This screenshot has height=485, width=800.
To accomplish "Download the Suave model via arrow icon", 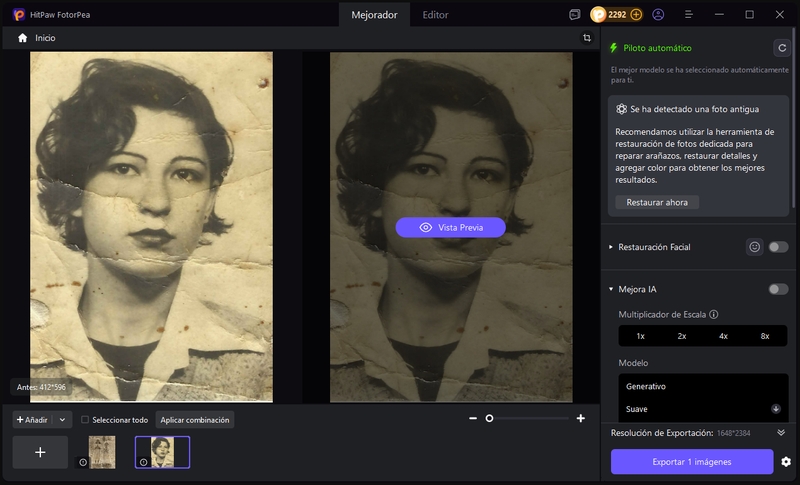I will (776, 409).
